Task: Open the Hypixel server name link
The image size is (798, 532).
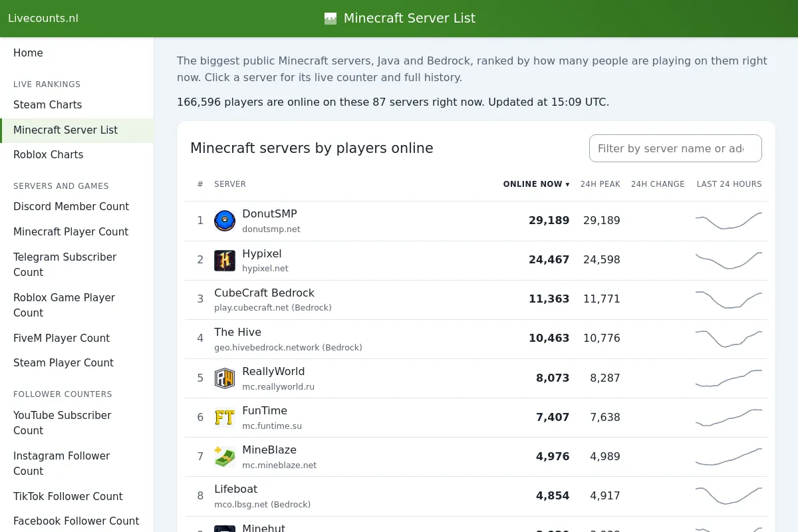Action: 262,253
